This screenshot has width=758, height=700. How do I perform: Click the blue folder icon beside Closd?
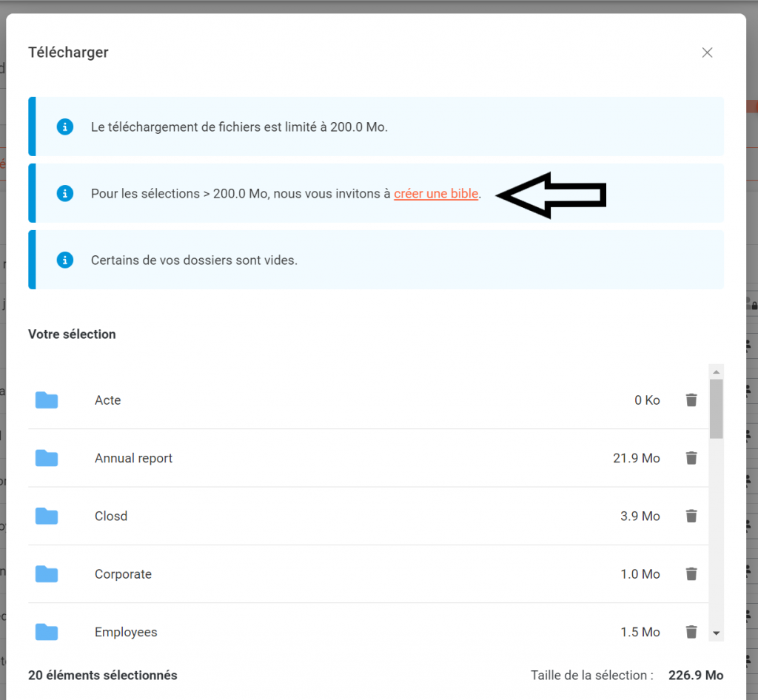[47, 516]
